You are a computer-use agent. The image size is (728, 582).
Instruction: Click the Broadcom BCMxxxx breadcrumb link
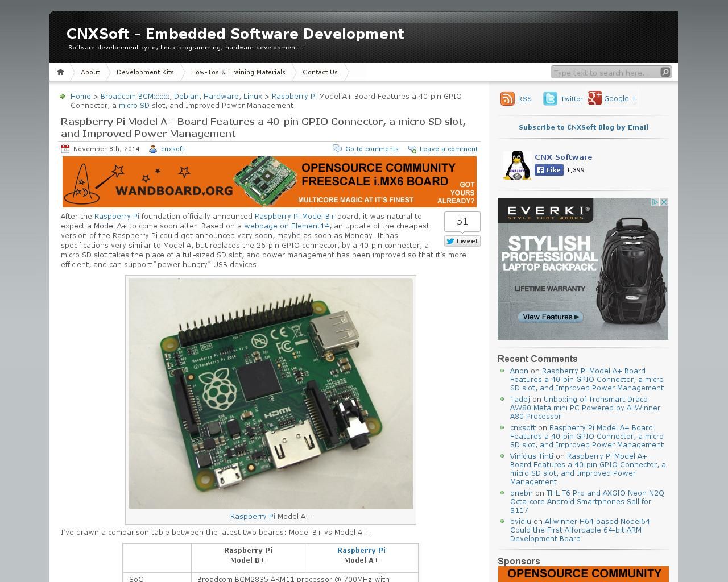[x=135, y=97]
